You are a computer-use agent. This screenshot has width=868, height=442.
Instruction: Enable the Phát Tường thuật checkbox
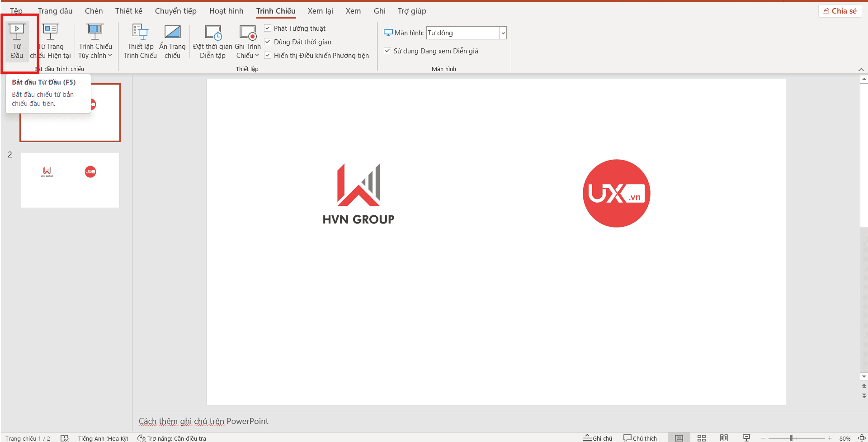268,28
